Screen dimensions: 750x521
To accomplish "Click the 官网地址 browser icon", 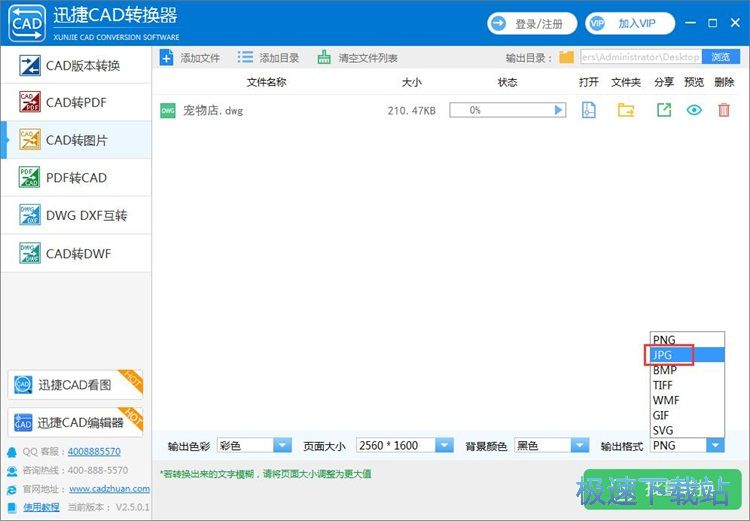I will tap(11, 489).
